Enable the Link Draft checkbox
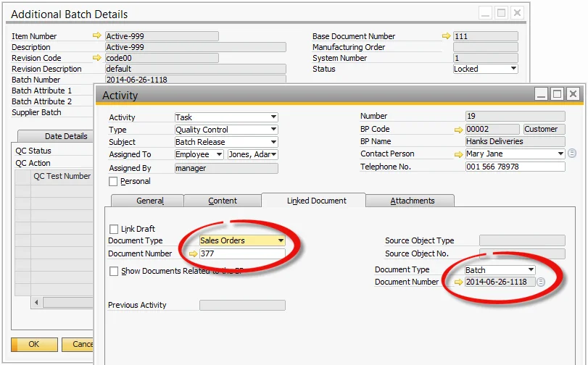Image resolution: width=588 pixels, height=365 pixels. point(114,229)
